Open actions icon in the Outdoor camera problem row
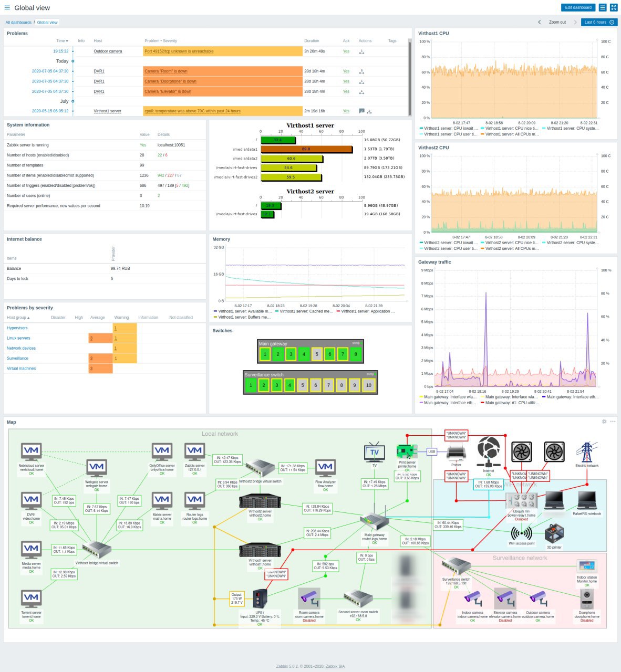Screen dimensions: 621x672 [361, 51]
